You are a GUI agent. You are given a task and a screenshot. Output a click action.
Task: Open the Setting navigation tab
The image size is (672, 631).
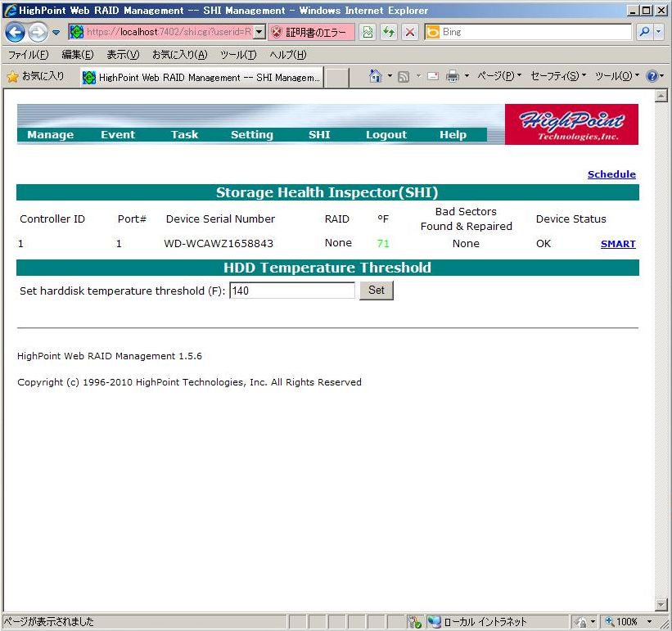(251, 134)
